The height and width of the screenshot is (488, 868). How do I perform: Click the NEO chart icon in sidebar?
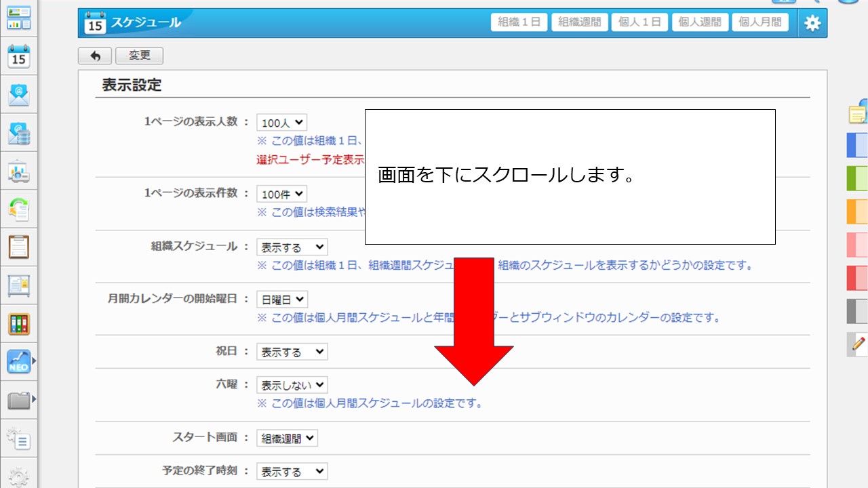(x=18, y=361)
